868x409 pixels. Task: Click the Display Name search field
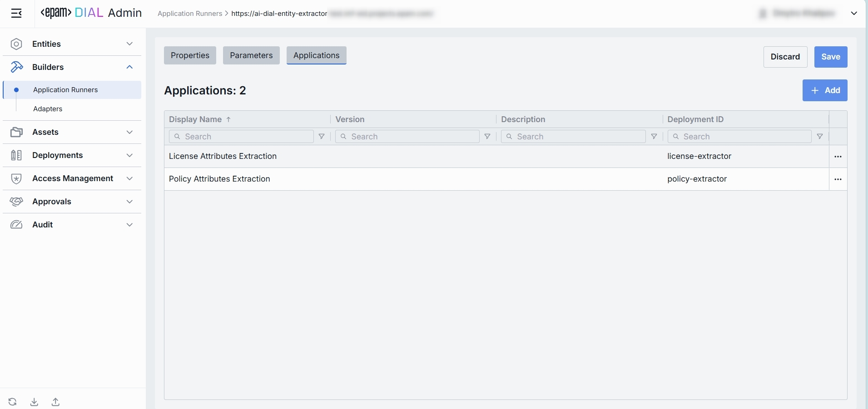pyautogui.click(x=241, y=137)
